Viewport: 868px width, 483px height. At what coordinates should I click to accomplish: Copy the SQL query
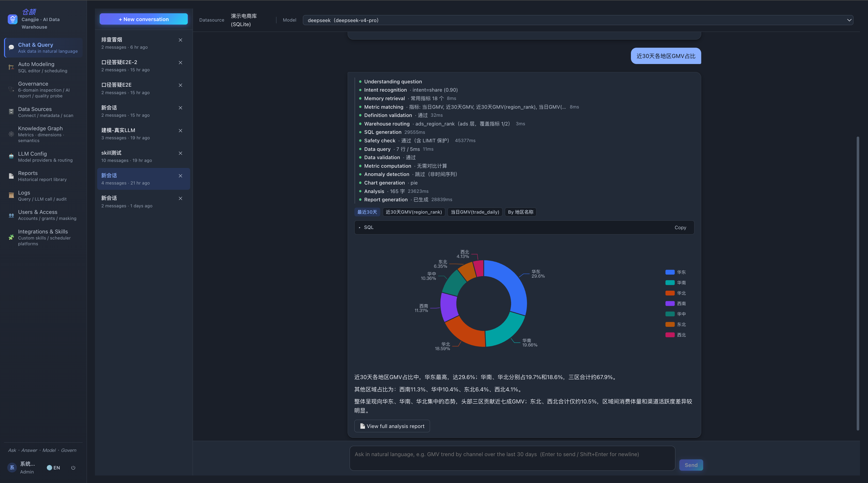(680, 227)
